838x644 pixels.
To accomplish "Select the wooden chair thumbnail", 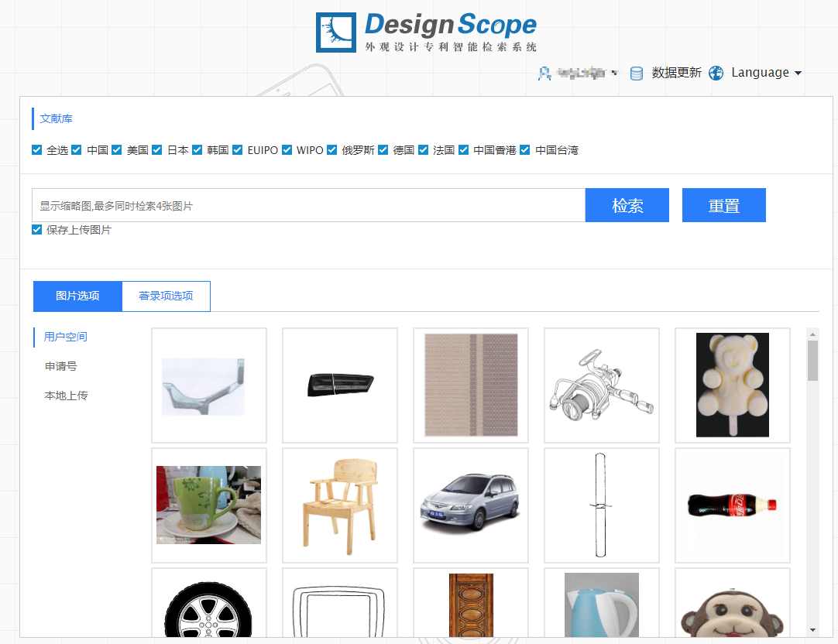I will coord(340,505).
